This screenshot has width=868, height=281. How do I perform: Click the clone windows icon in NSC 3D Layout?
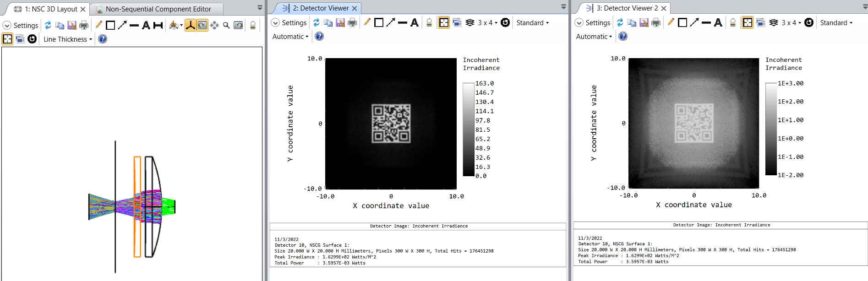pyautogui.click(x=20, y=39)
